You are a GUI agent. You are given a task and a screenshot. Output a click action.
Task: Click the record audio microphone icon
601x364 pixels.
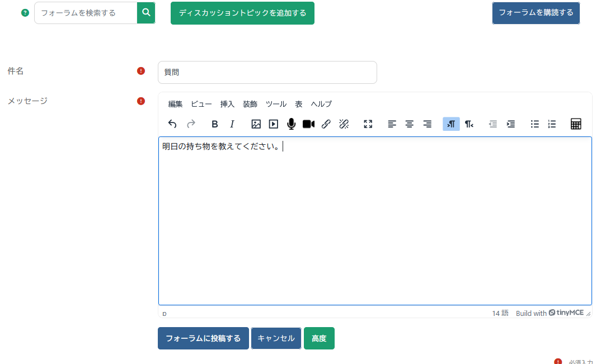[x=291, y=124]
